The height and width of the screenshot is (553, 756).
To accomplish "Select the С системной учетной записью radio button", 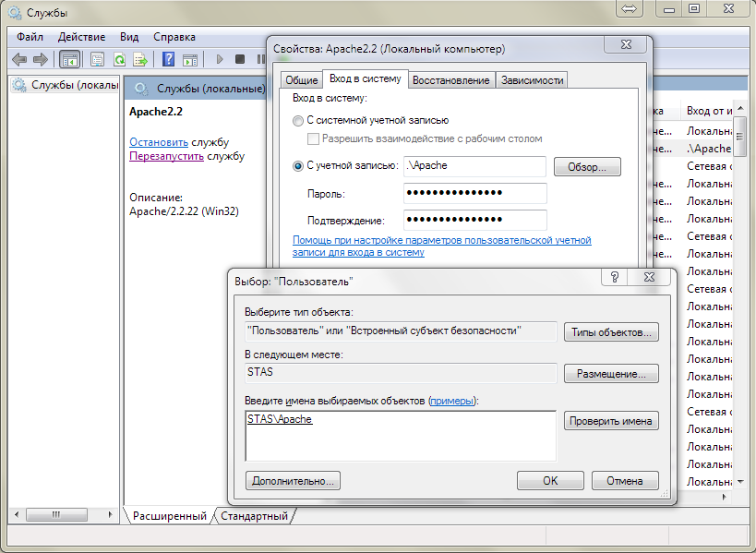I will coord(298,121).
